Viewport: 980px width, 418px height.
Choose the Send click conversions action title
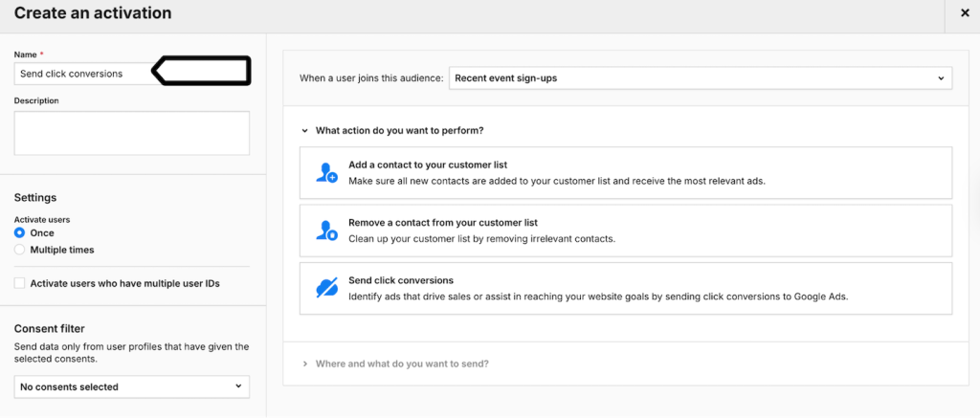coord(401,280)
